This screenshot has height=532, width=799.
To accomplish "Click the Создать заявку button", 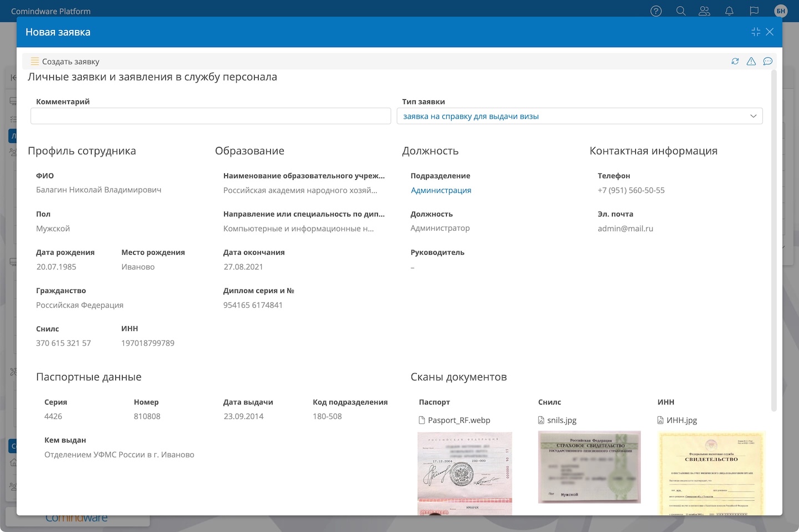I will pyautogui.click(x=65, y=62).
